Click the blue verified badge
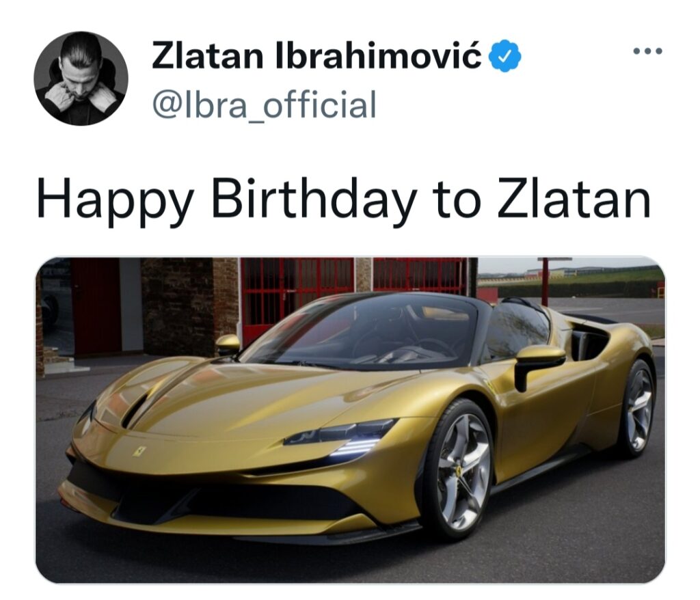Viewport: 700px width, 600px height. (506, 56)
